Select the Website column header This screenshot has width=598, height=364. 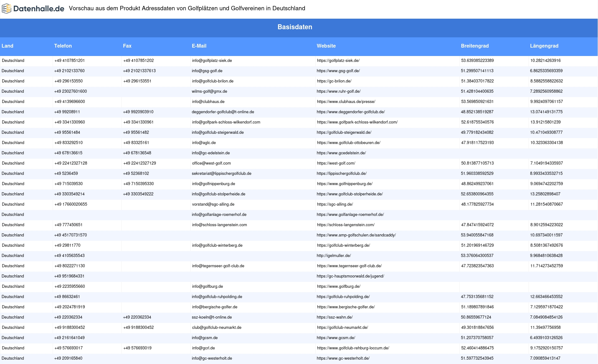pyautogui.click(x=326, y=46)
